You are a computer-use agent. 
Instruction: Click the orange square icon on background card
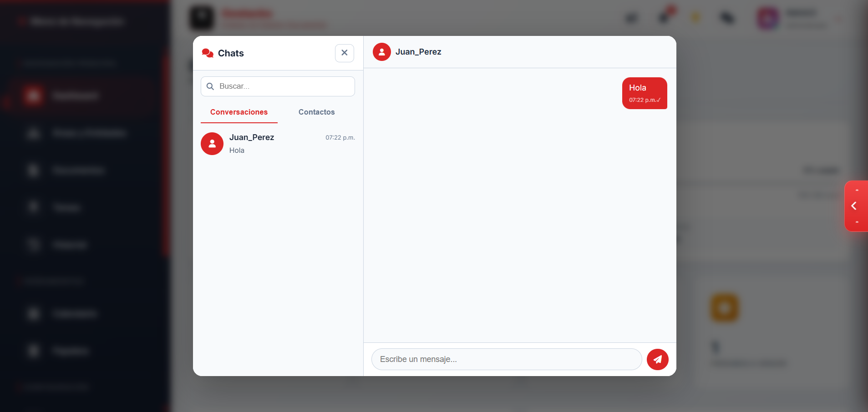tap(725, 308)
